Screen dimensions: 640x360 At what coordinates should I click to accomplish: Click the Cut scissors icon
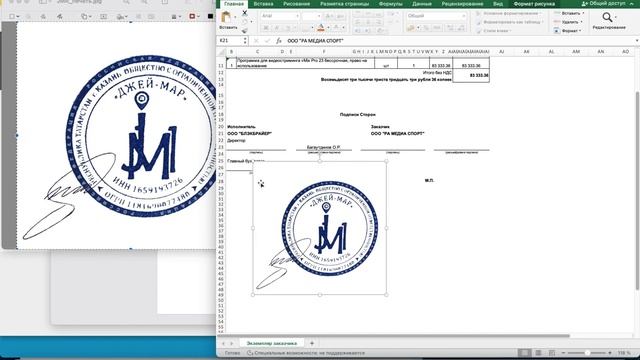(x=244, y=13)
